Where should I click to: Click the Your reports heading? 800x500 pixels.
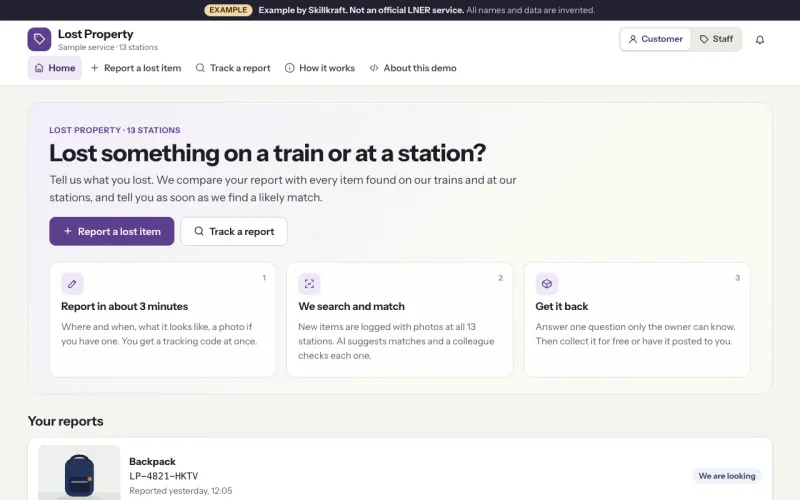click(65, 421)
